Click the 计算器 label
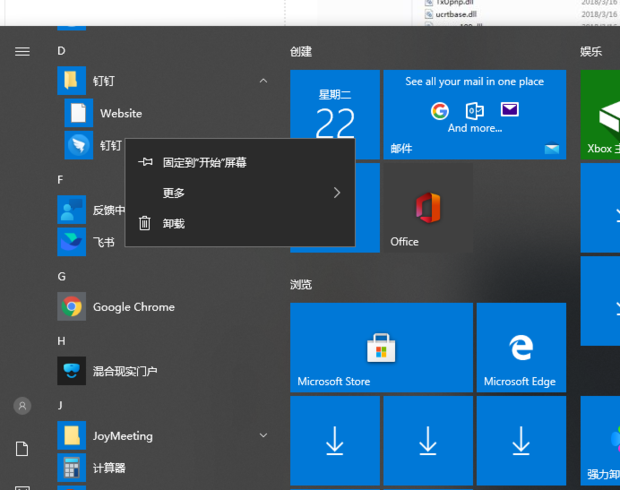This screenshot has width=620, height=490. [x=109, y=468]
